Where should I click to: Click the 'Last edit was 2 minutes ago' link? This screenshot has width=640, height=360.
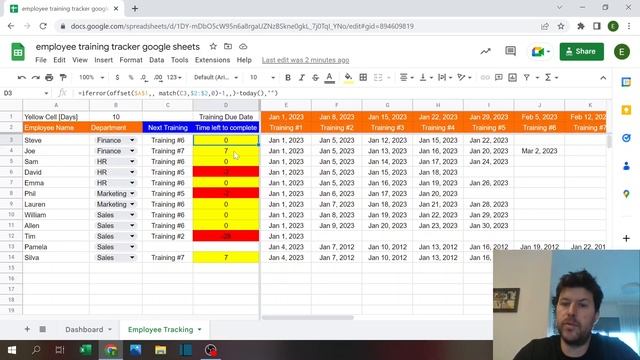click(305, 60)
